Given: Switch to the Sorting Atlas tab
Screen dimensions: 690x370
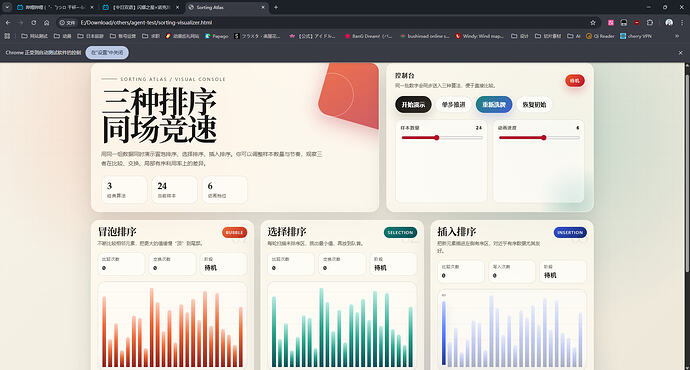Looking at the screenshot, I should tap(228, 7).
